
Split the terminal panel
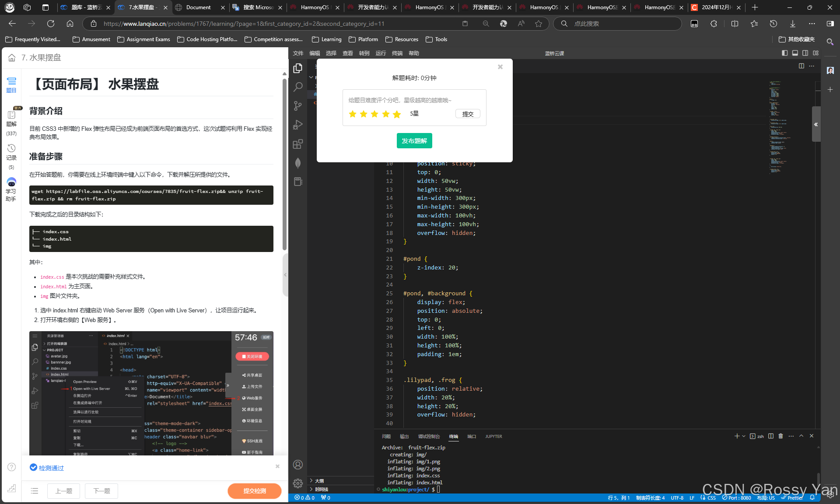tap(771, 436)
